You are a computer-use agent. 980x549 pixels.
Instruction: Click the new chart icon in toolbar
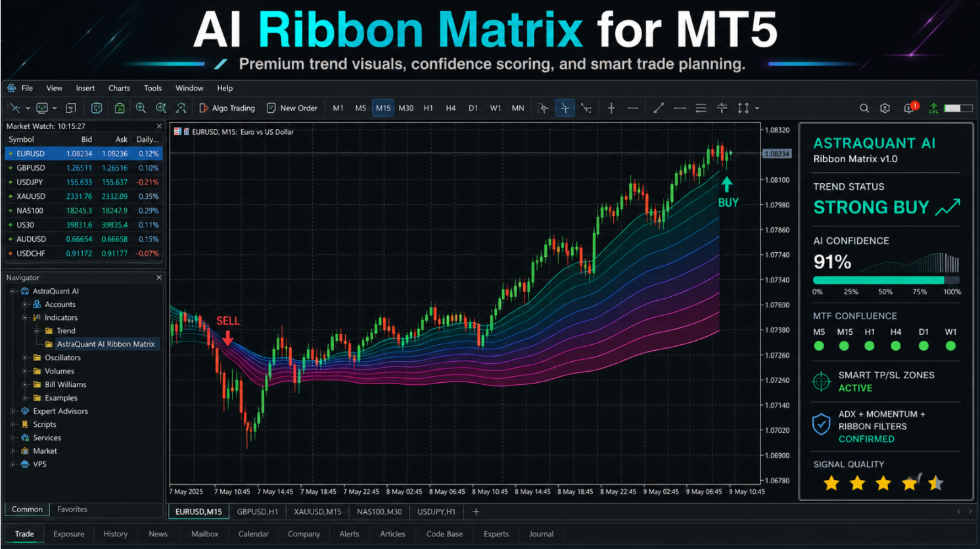[x=15, y=108]
